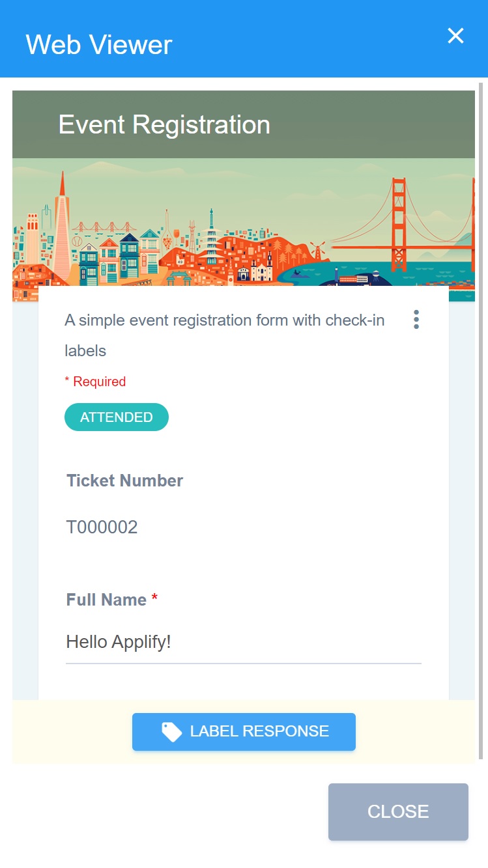The height and width of the screenshot is (868, 488).
Task: Focus the Full Name input field
Action: [243, 643]
